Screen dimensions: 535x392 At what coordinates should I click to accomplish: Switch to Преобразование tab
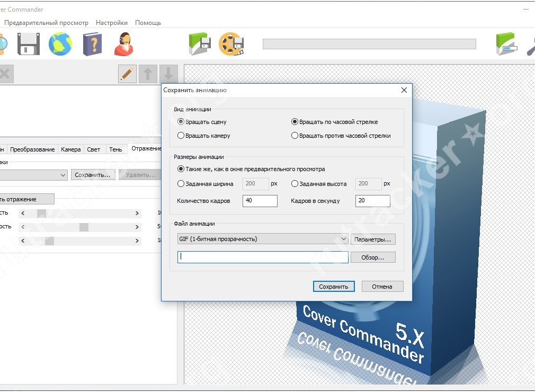[32, 149]
